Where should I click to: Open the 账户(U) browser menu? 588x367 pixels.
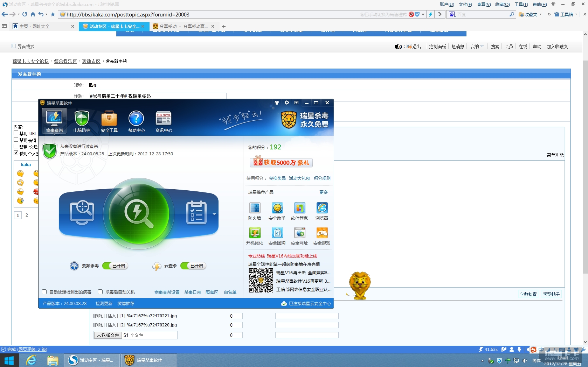click(447, 5)
